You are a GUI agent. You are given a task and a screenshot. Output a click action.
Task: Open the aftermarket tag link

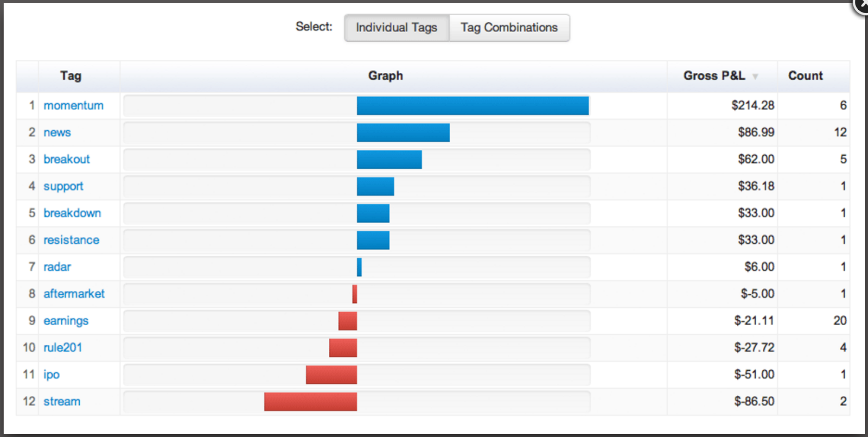74,294
